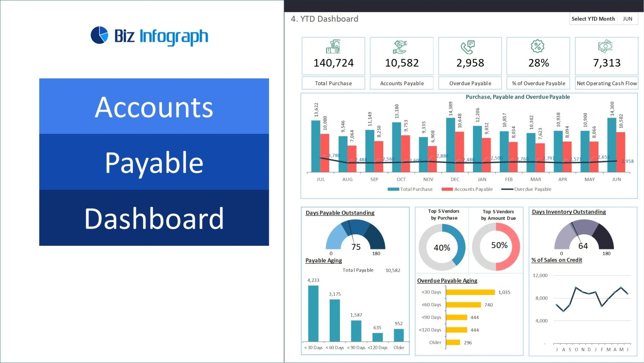Click the Accounts Payable legend swatch
This screenshot has height=363, width=644.
pos(447,189)
